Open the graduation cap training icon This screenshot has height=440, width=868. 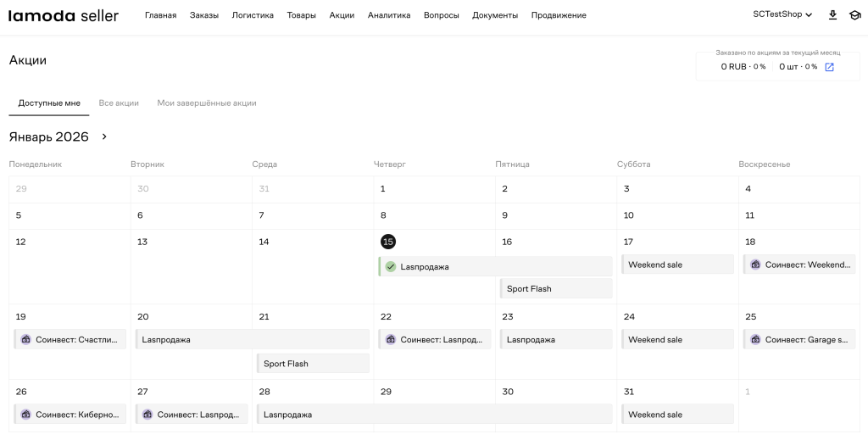(854, 15)
